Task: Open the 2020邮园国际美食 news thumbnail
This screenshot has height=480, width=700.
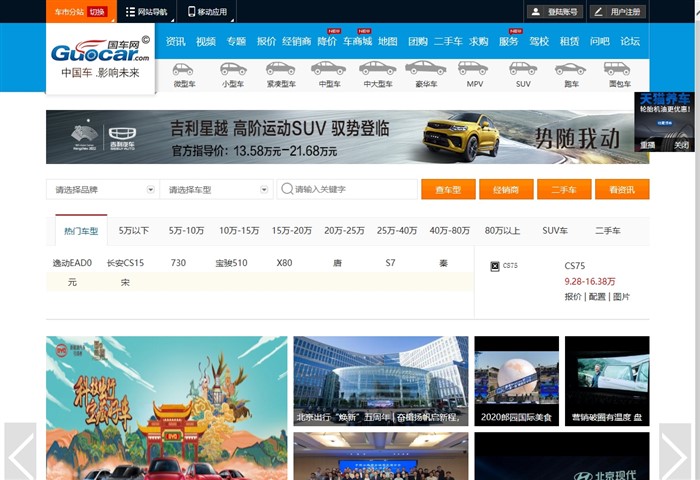Action: tap(517, 381)
